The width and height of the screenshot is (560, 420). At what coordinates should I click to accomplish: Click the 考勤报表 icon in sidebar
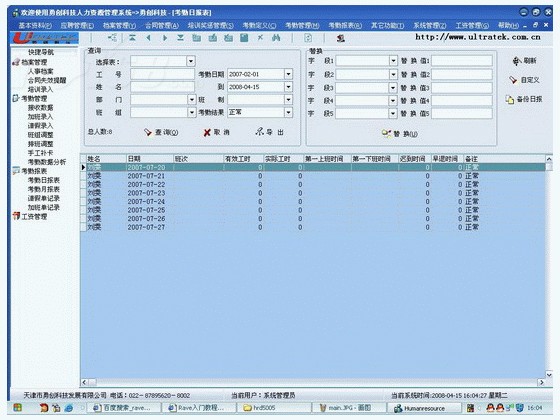[x=16, y=171]
